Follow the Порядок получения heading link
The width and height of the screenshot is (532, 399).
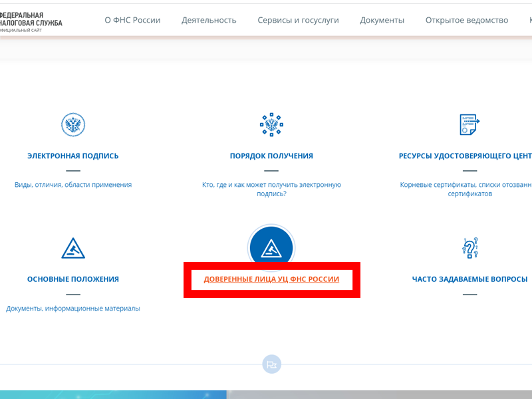[271, 156]
